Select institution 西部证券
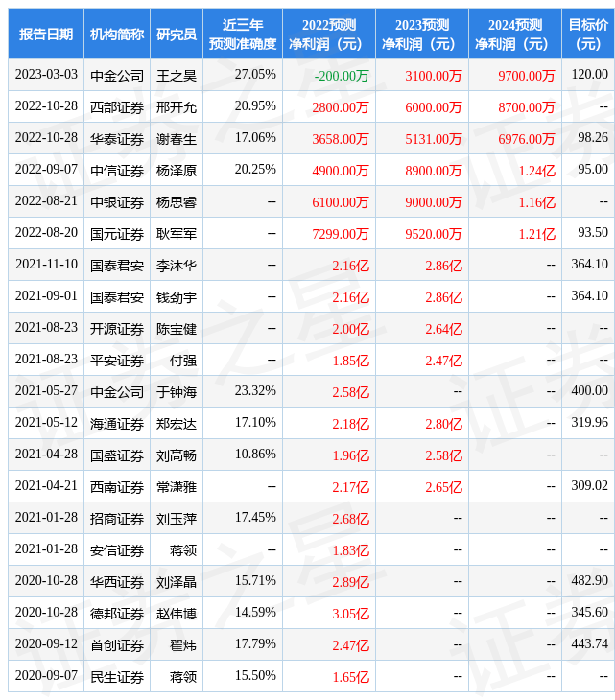The width and height of the screenshot is (615, 700). pos(117,107)
